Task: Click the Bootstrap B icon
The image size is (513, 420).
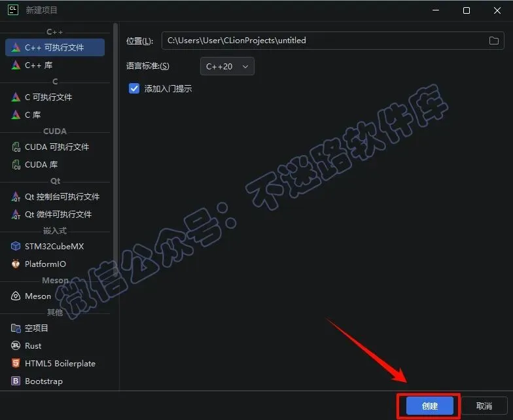Action: pos(16,381)
